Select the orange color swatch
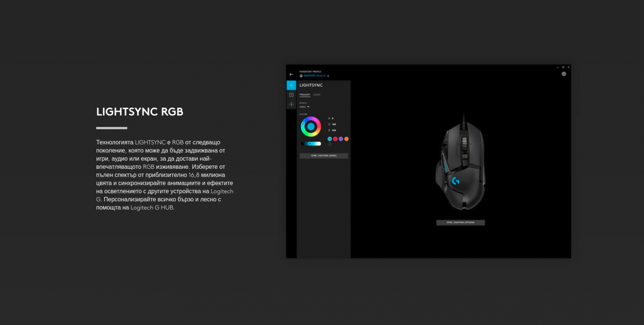This screenshot has width=644, height=325. click(347, 139)
